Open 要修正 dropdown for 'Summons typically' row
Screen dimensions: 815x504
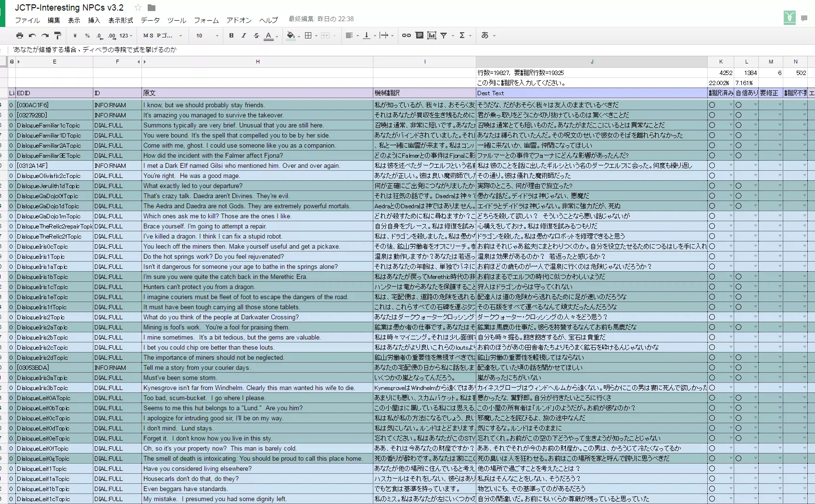[779, 125]
